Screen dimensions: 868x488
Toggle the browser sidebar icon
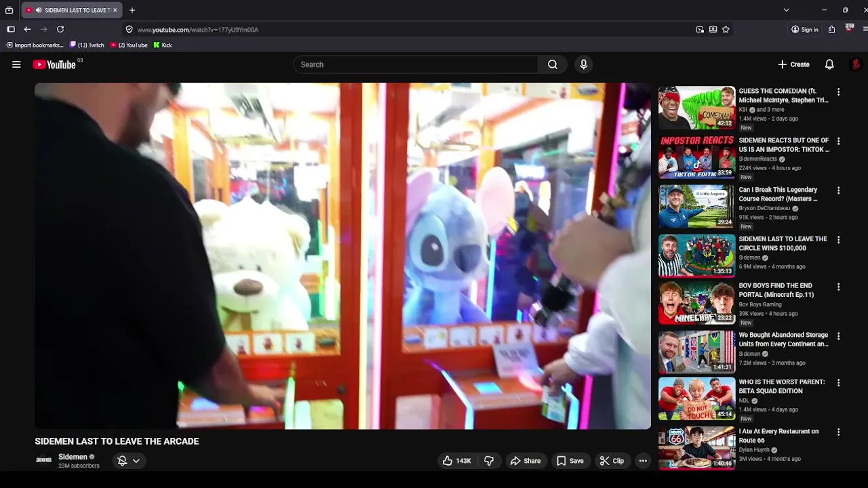pos(11,29)
